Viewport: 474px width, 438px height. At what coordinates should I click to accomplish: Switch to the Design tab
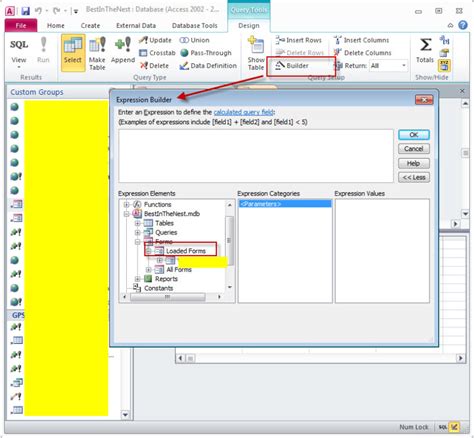249,25
